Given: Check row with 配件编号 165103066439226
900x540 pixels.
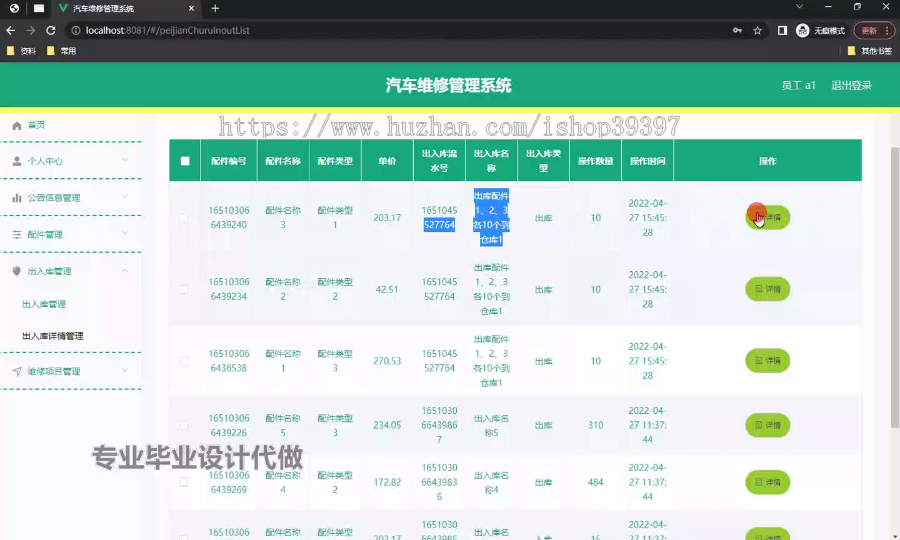Looking at the screenshot, I should click(184, 425).
